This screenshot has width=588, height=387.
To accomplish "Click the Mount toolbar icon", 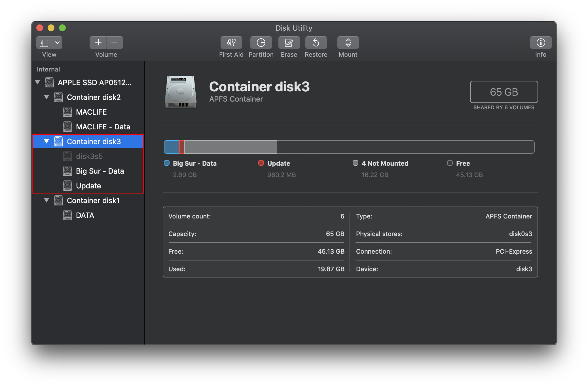I will click(x=348, y=43).
